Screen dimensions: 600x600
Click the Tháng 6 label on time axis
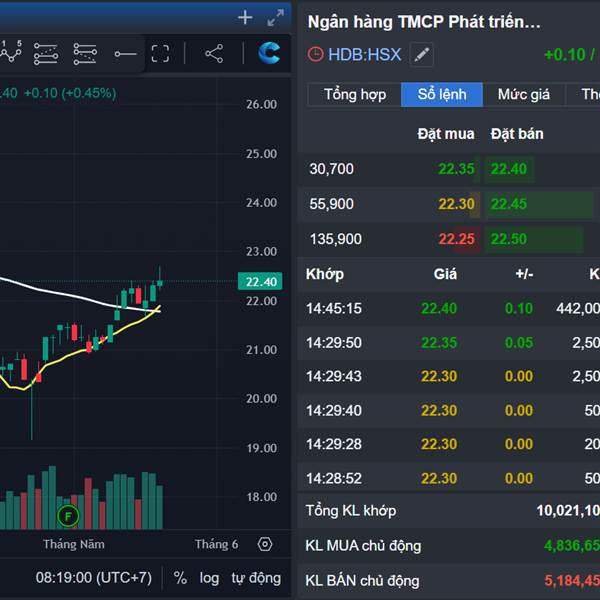tap(216, 544)
